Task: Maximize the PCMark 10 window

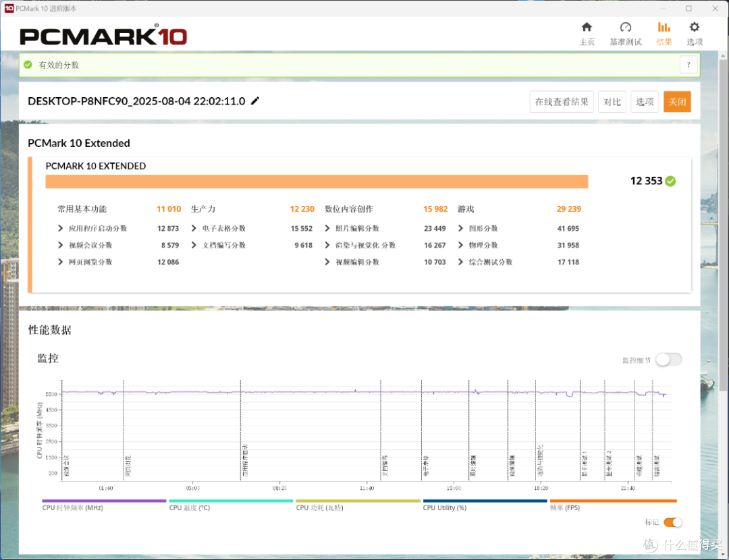Action: point(688,8)
